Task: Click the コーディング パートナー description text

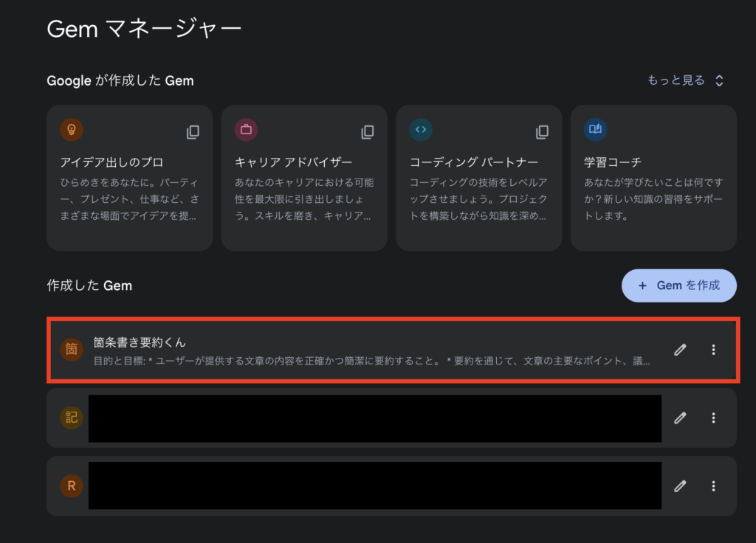Action: click(478, 199)
